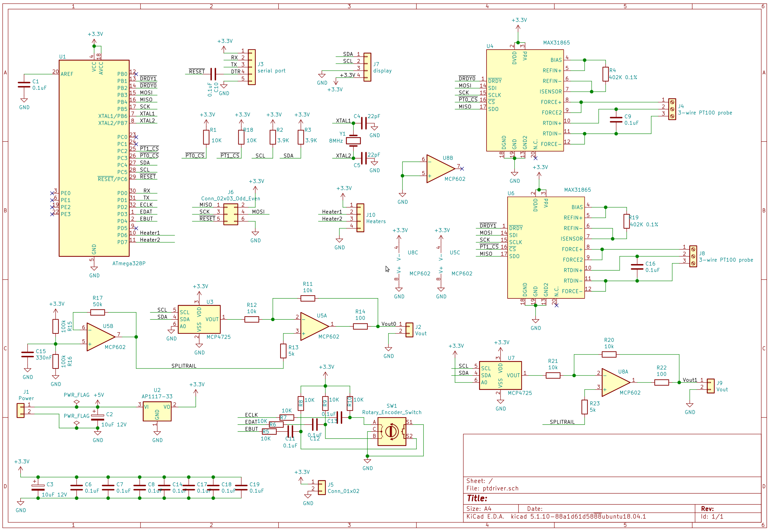Screen dimensions: 770x532
Task: Select the U6 MAX31865 chip symbol
Action: pos(546,247)
